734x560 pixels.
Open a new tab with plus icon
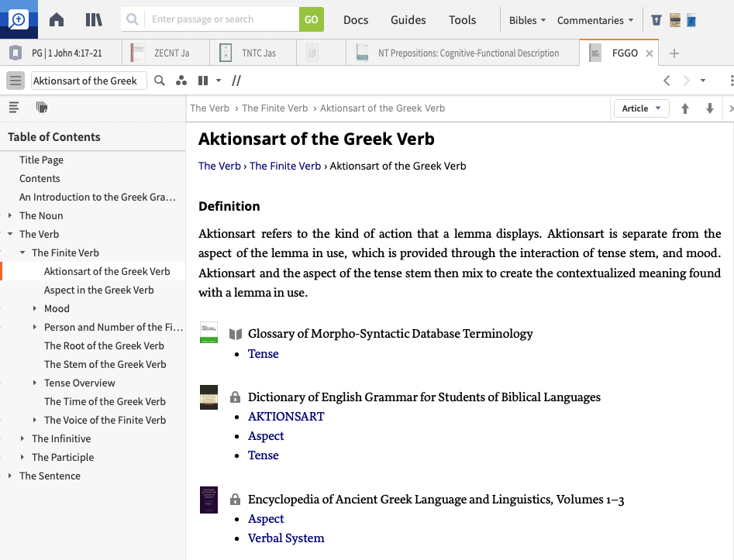click(x=674, y=53)
